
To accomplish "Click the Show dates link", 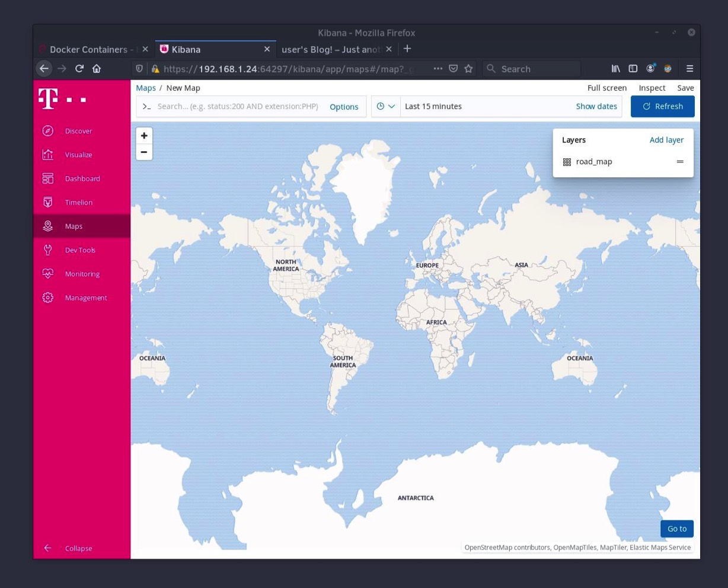I will pyautogui.click(x=596, y=107).
